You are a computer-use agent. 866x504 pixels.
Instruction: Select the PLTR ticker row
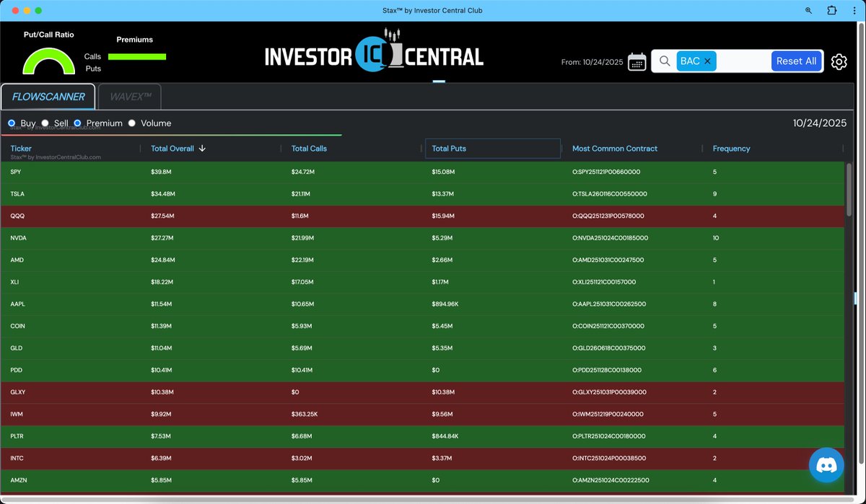[x=422, y=436]
